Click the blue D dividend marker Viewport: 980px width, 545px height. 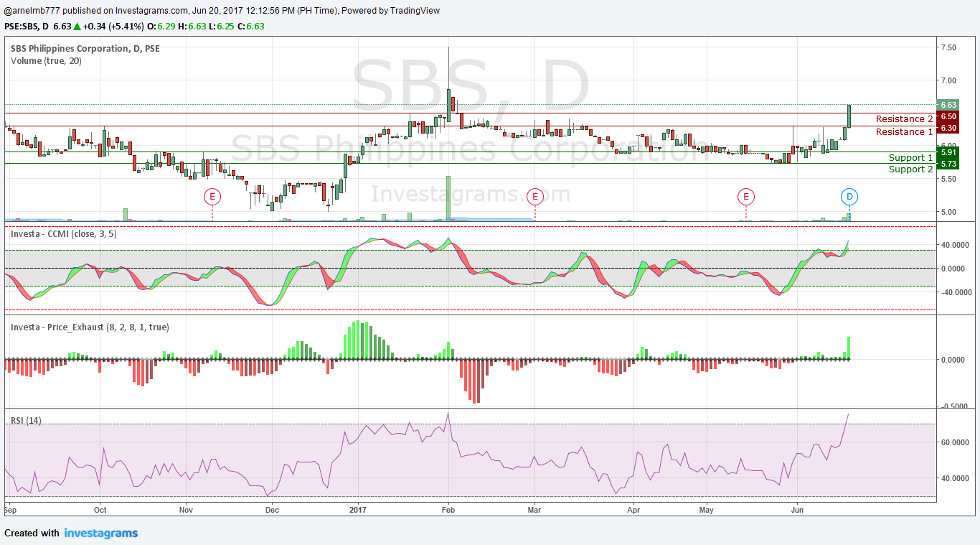(849, 196)
